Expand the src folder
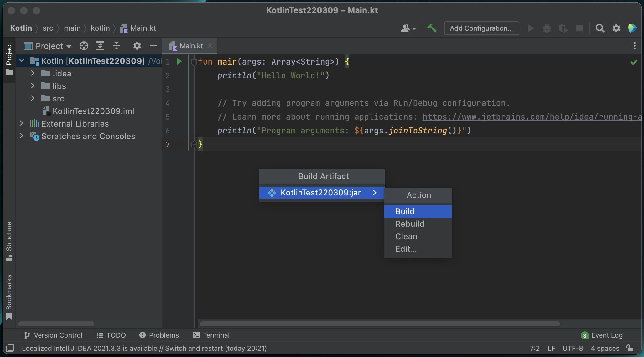 [33, 98]
